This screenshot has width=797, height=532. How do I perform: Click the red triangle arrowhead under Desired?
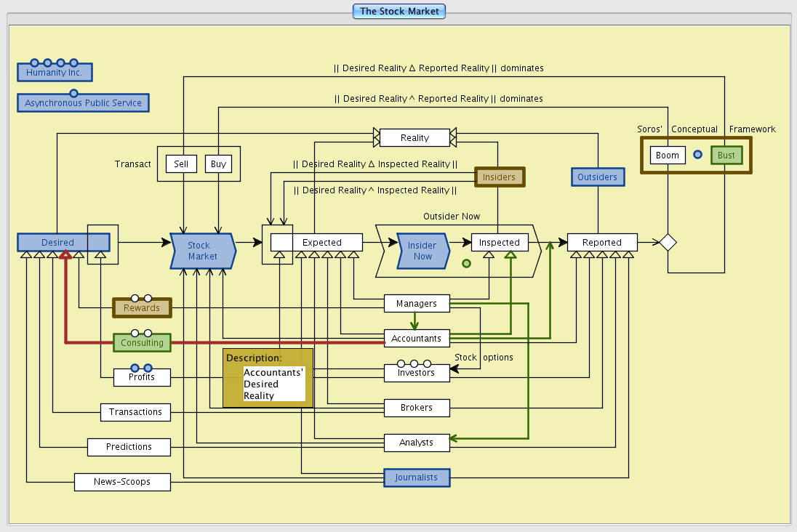tap(65, 254)
